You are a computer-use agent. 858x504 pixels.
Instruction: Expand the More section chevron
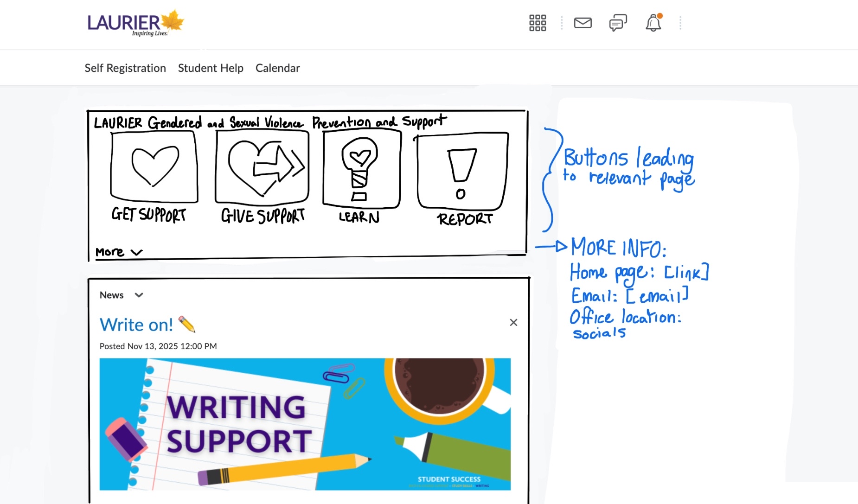click(x=136, y=252)
